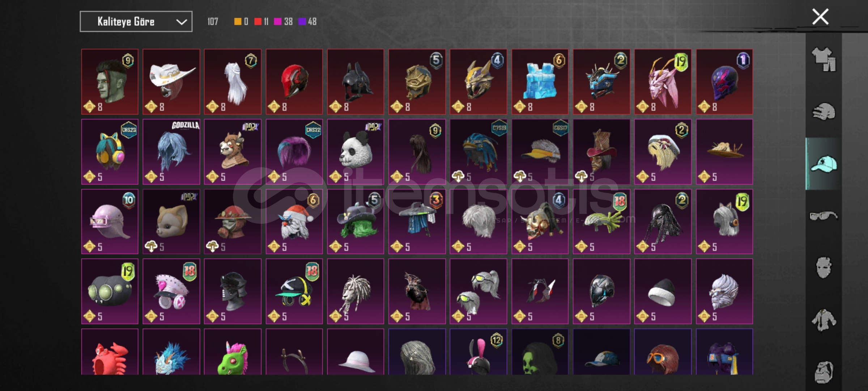
Task: Close the inventory window
Action: tap(820, 17)
